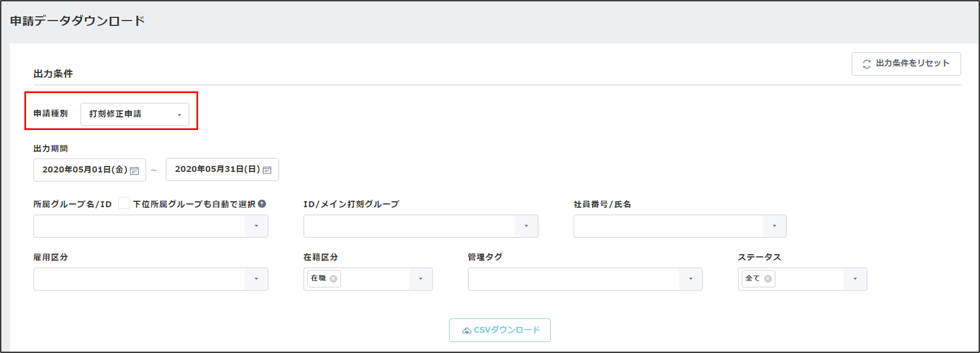Viewport: 980px width, 353px height.
Task: Expand the ステータス dropdown arrow
Action: tap(855, 279)
